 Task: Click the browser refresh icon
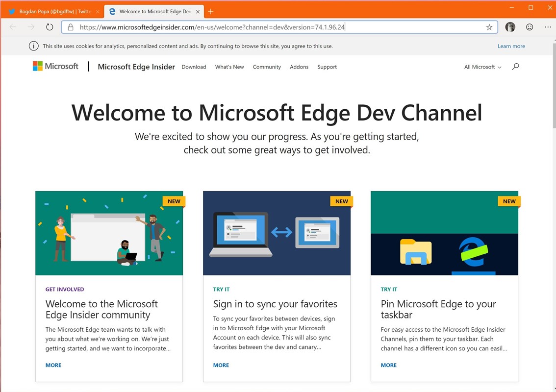(50, 27)
